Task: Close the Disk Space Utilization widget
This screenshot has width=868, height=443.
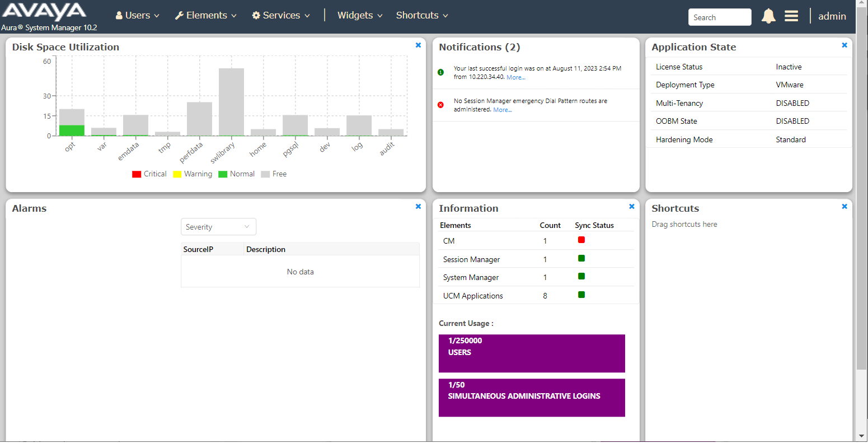Action: click(418, 45)
